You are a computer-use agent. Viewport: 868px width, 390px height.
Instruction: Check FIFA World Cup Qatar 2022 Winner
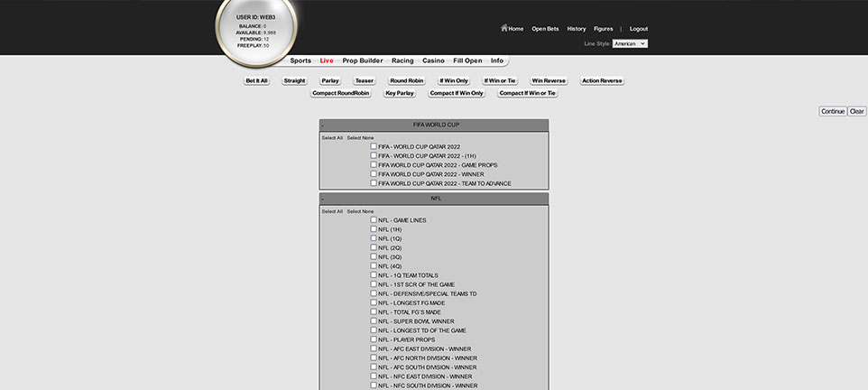point(374,174)
